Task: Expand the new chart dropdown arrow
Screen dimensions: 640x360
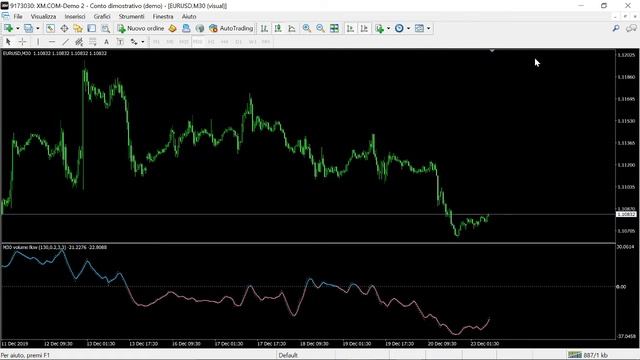Action: (x=18, y=28)
